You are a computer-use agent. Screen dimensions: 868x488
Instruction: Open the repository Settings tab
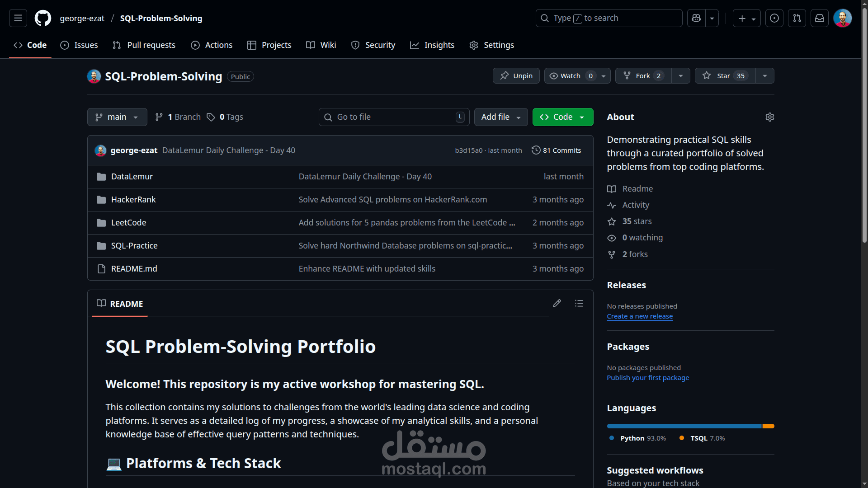pos(492,45)
